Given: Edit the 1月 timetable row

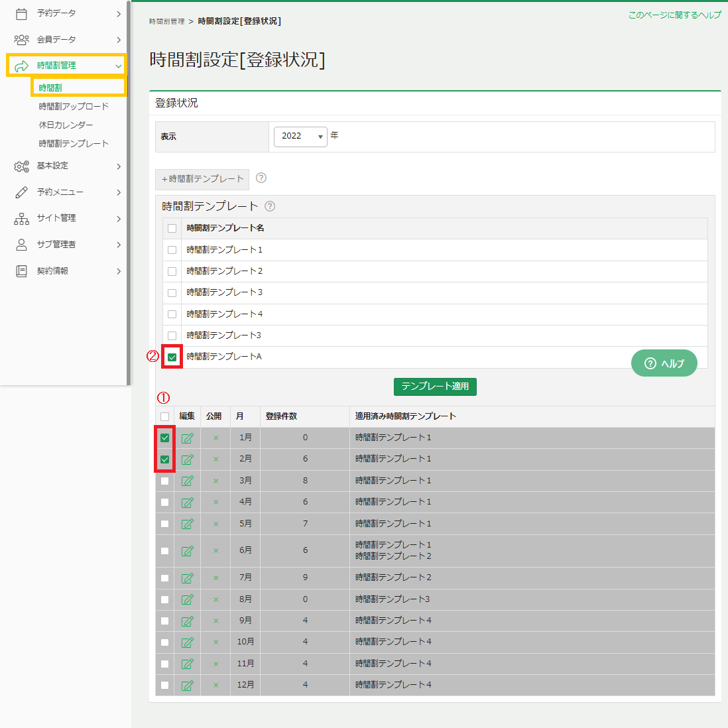Looking at the screenshot, I should 187,438.
